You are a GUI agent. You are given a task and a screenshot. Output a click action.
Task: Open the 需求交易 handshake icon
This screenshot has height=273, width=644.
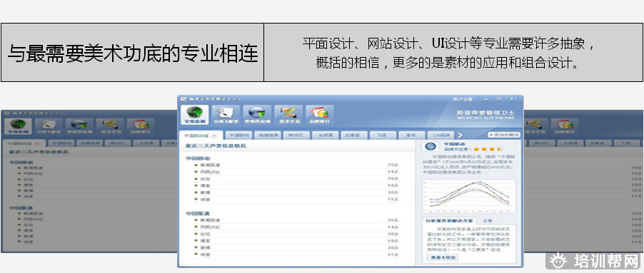click(288, 115)
